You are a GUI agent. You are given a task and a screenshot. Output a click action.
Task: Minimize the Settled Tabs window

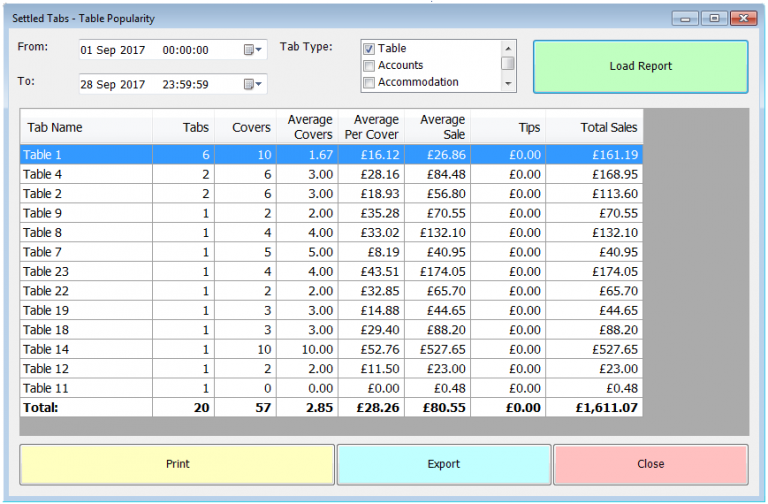point(685,18)
